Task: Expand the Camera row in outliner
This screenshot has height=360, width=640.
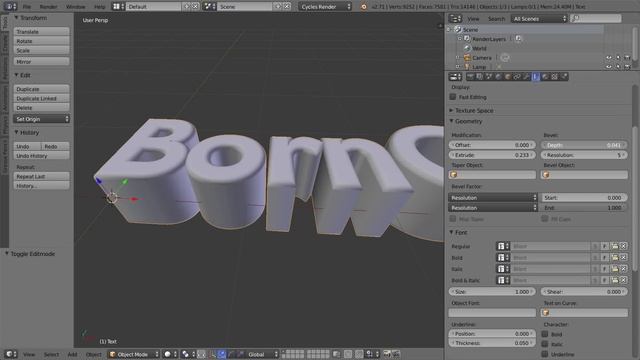Action: [458, 58]
